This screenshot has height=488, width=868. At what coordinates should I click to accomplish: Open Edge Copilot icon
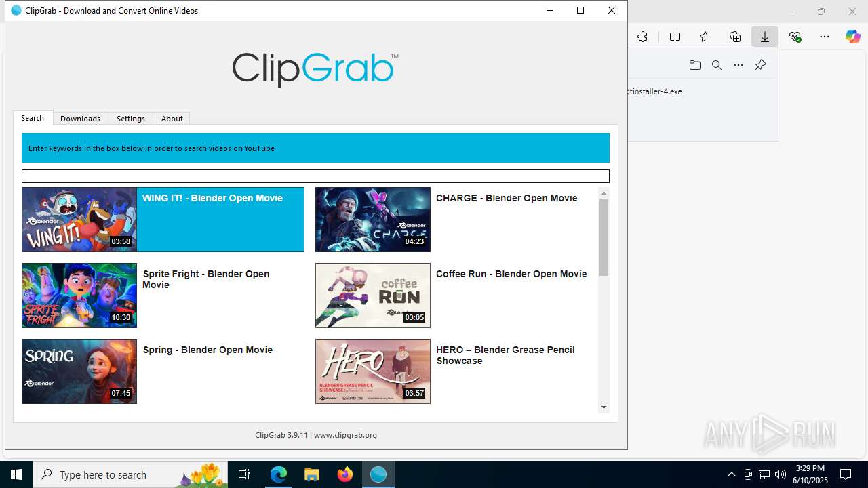pyautogui.click(x=853, y=37)
